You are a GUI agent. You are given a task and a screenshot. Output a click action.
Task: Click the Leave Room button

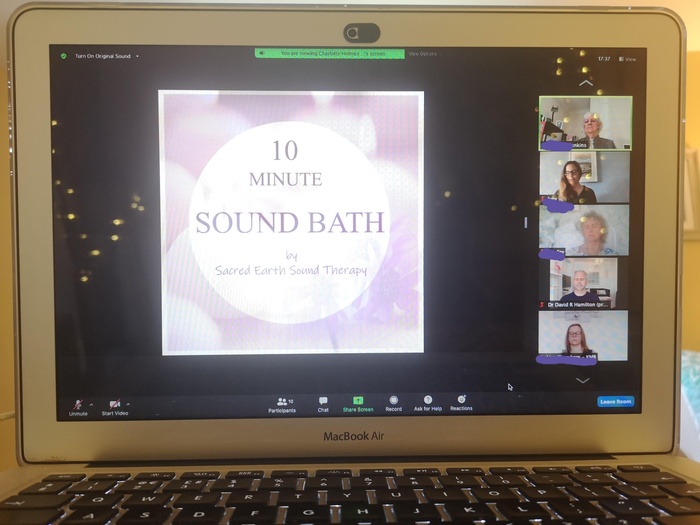coord(616,402)
